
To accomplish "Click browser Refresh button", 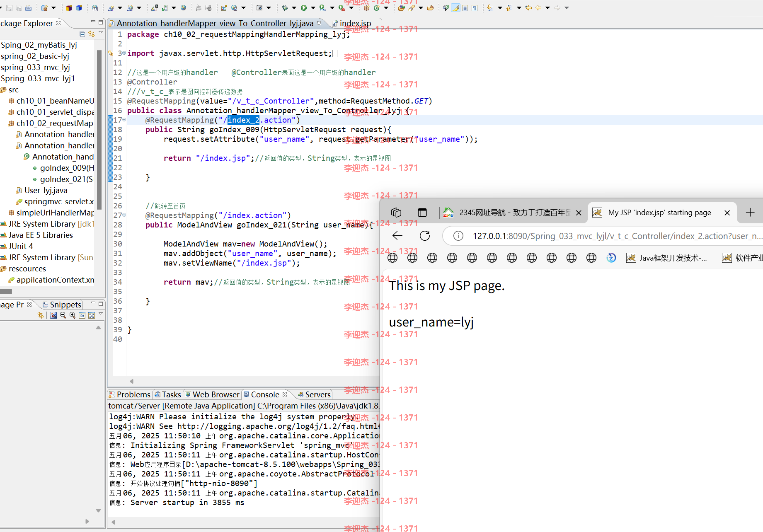I will click(425, 236).
